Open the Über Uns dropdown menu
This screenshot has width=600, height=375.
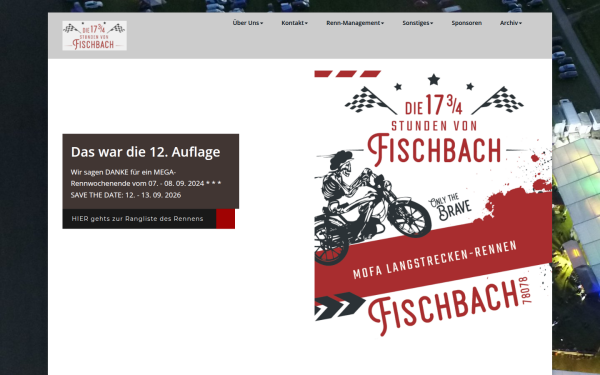(248, 23)
